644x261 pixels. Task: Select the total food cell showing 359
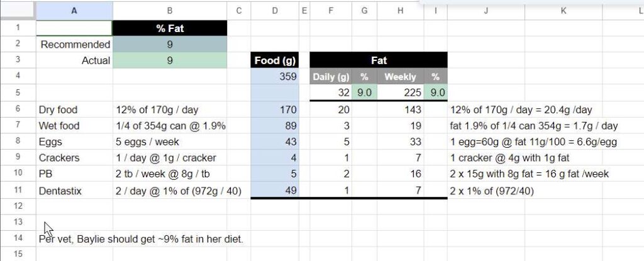(x=274, y=77)
